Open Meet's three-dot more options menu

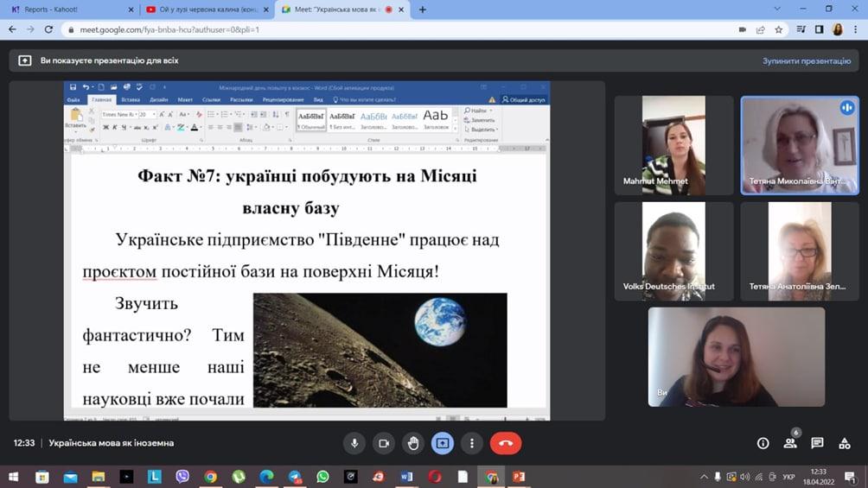(472, 443)
